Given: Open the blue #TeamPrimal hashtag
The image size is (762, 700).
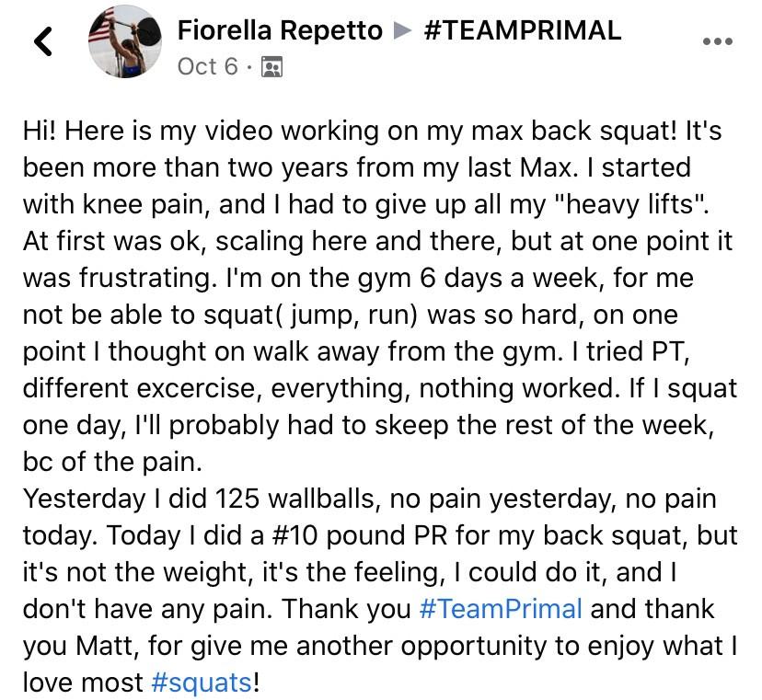Looking at the screenshot, I should [x=500, y=609].
